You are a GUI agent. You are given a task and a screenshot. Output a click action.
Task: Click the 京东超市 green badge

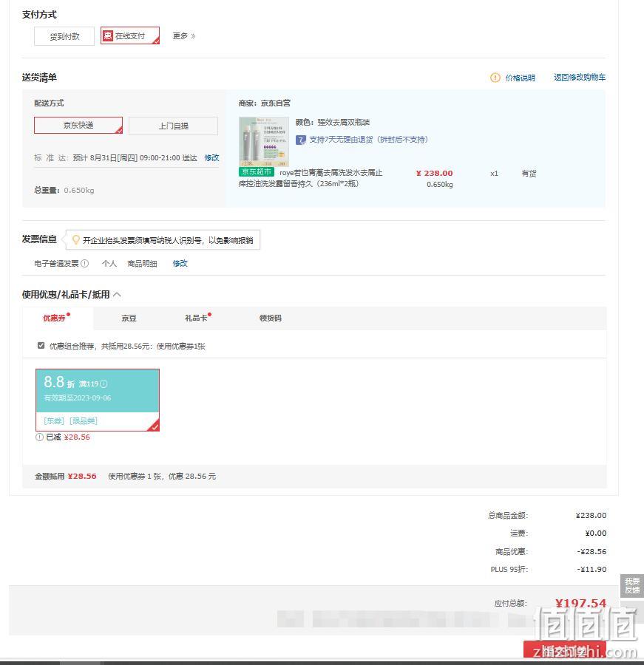point(257,171)
